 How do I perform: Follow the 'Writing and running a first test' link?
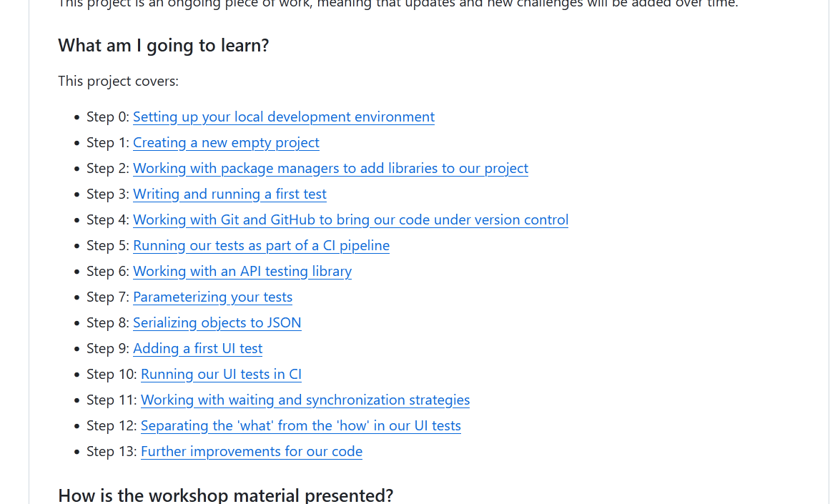click(229, 194)
